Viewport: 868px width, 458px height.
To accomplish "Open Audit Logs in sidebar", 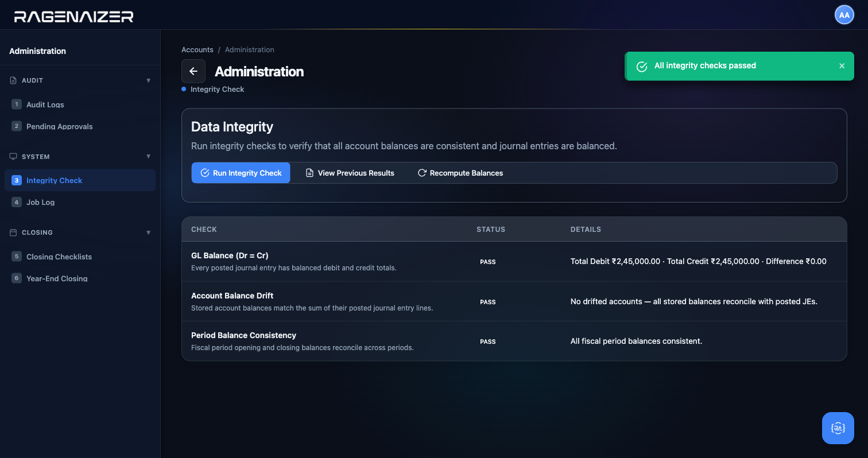I will point(80,104).
